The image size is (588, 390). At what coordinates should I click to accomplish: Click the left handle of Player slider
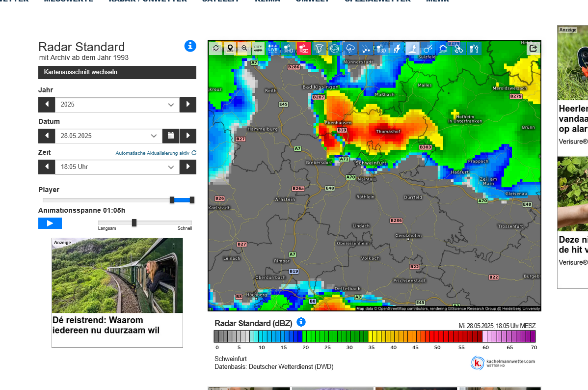(172, 200)
